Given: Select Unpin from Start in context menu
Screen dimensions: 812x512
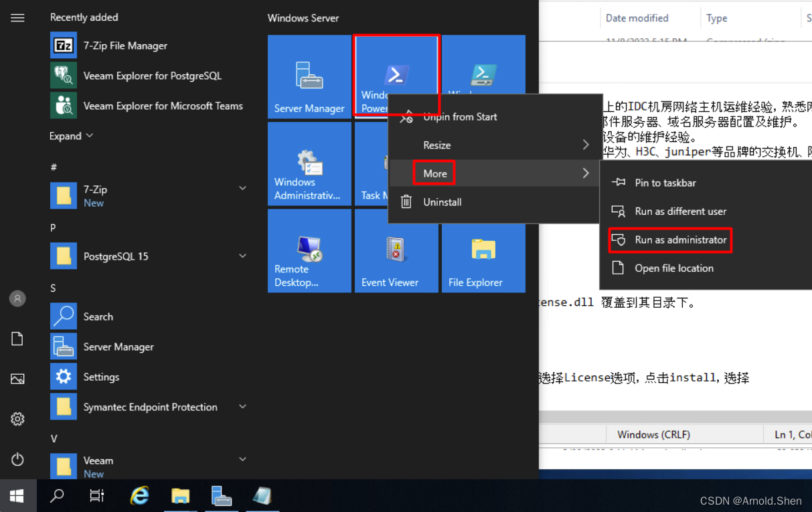Looking at the screenshot, I should coord(493,116).
